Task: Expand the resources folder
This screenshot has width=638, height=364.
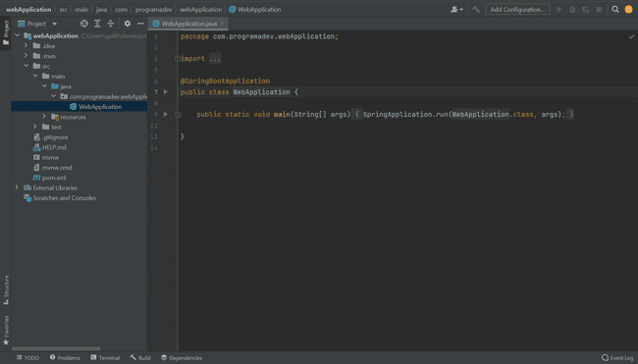Action: (x=44, y=117)
